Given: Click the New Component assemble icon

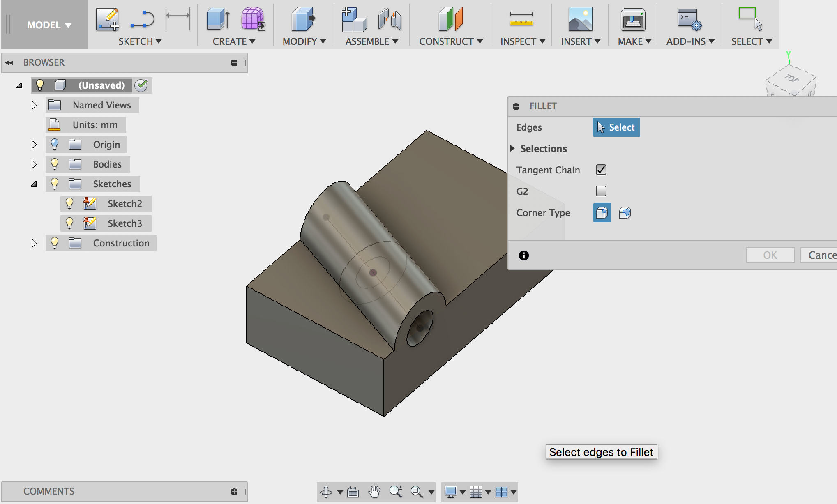Looking at the screenshot, I should (x=354, y=19).
